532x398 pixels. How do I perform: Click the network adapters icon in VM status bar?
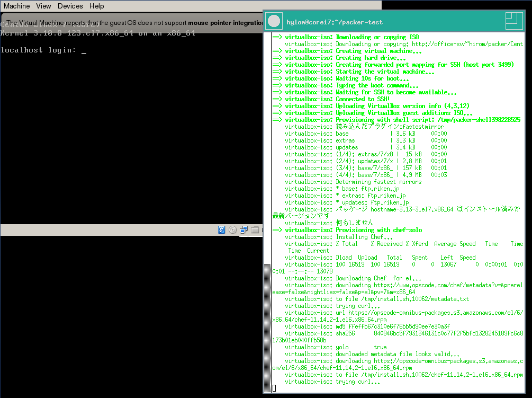click(244, 230)
